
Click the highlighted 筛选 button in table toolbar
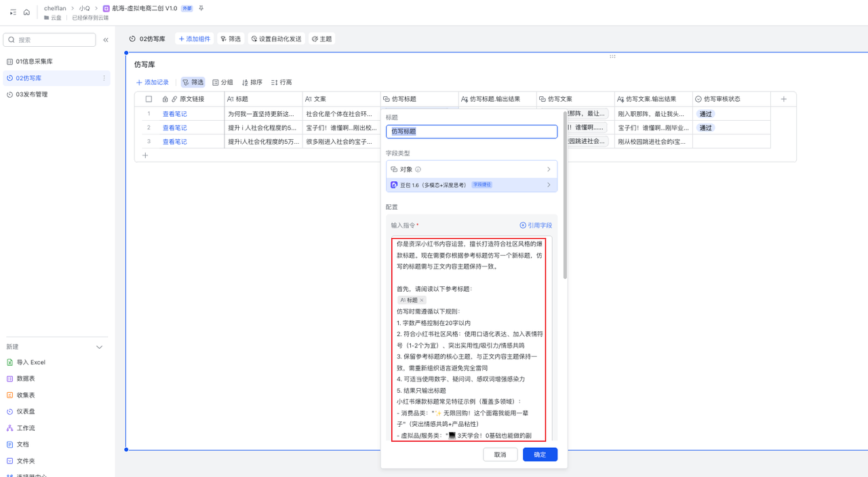click(193, 82)
